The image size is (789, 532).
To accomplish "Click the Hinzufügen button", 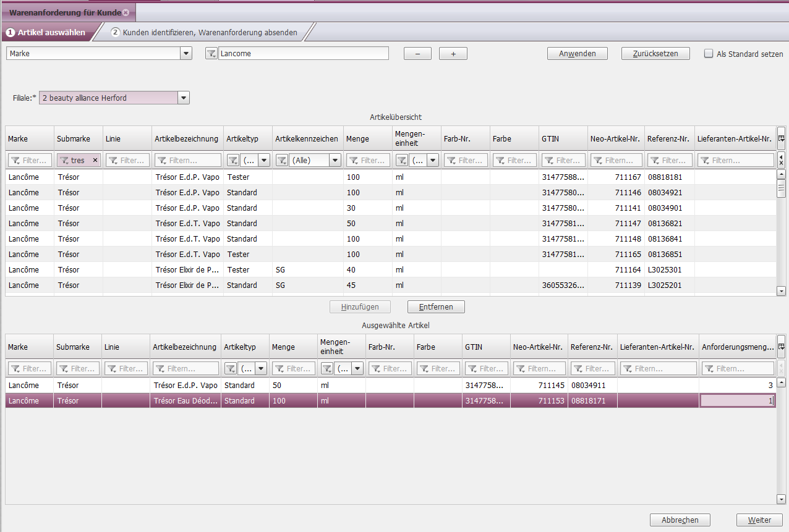I will click(x=360, y=306).
